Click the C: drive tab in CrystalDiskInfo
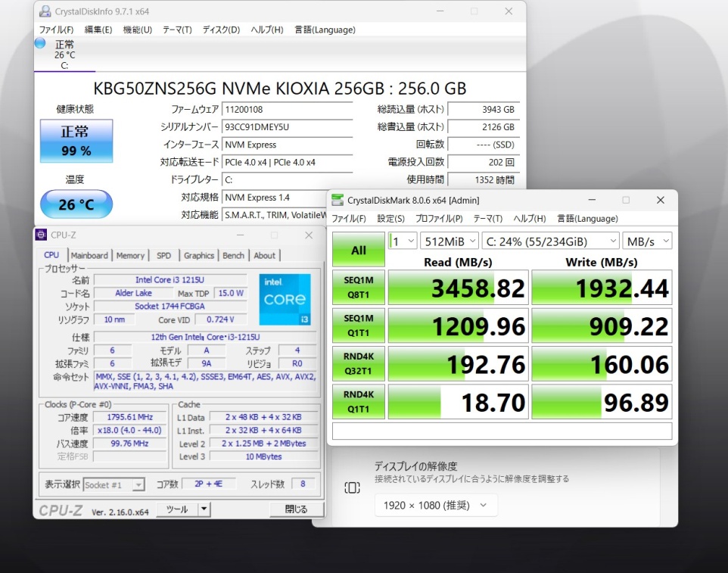 (x=64, y=54)
